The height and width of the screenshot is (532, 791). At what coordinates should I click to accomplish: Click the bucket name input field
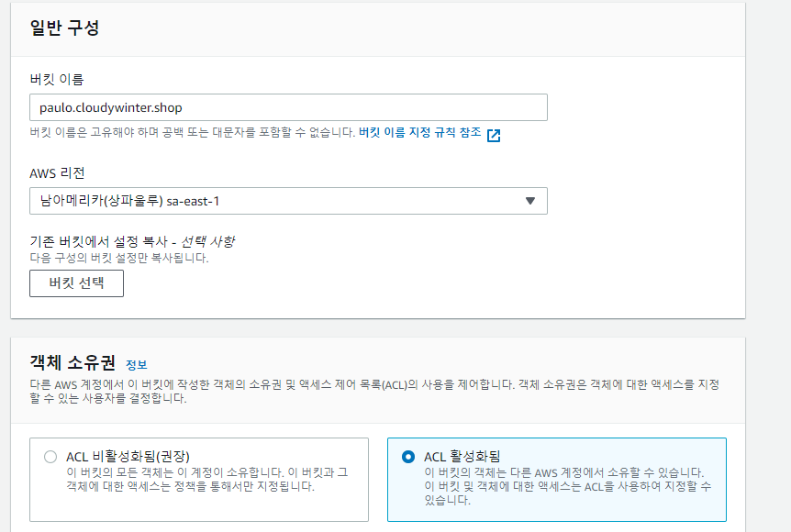(x=288, y=107)
